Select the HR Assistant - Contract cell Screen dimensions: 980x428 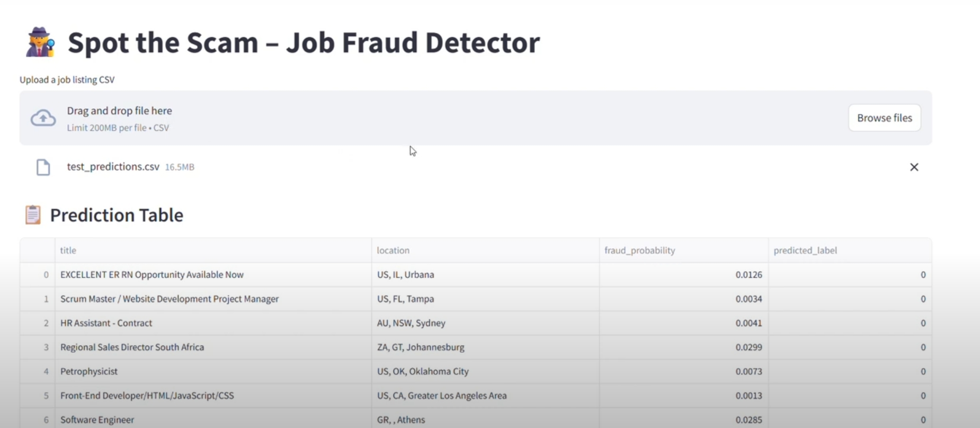[106, 323]
